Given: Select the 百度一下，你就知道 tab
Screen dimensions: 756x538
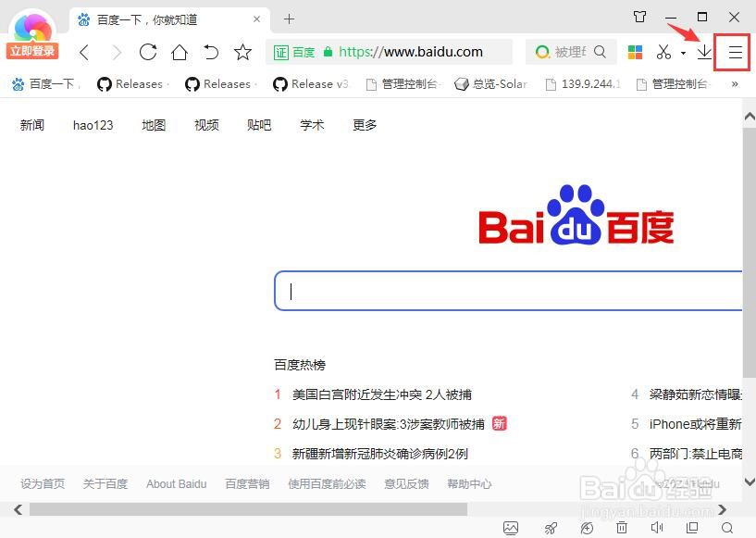Looking at the screenshot, I should pos(169,19).
